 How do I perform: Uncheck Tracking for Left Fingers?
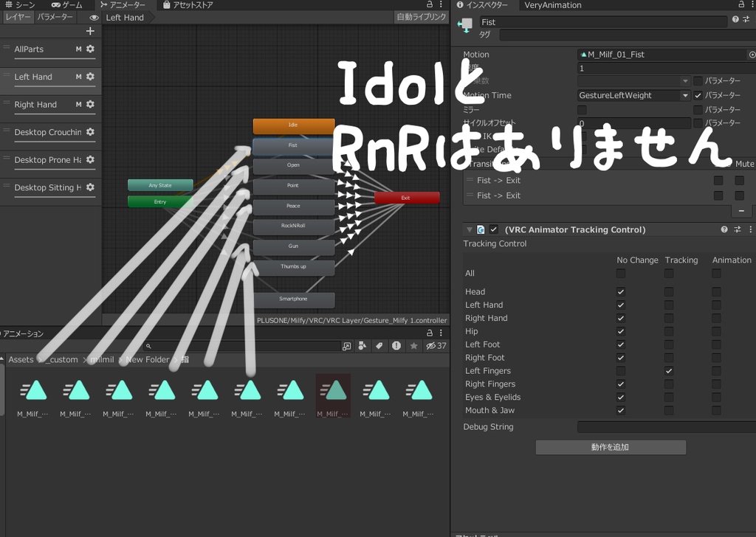[x=669, y=371]
